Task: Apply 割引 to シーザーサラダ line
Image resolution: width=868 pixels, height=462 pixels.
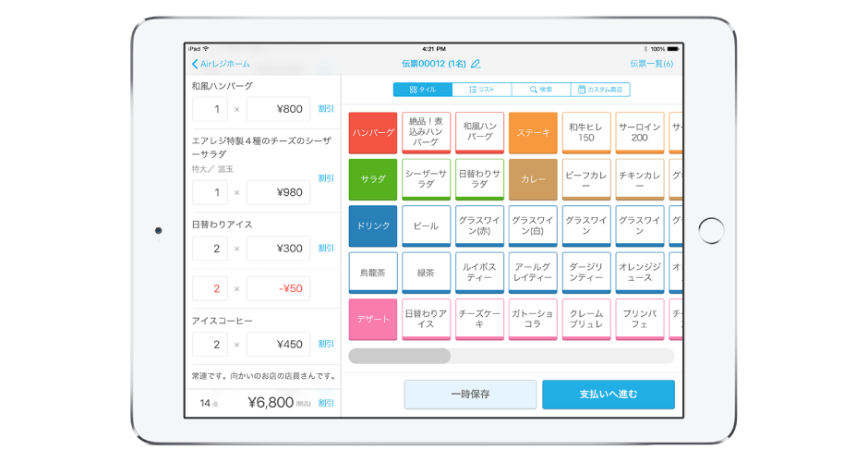Action: click(325, 178)
